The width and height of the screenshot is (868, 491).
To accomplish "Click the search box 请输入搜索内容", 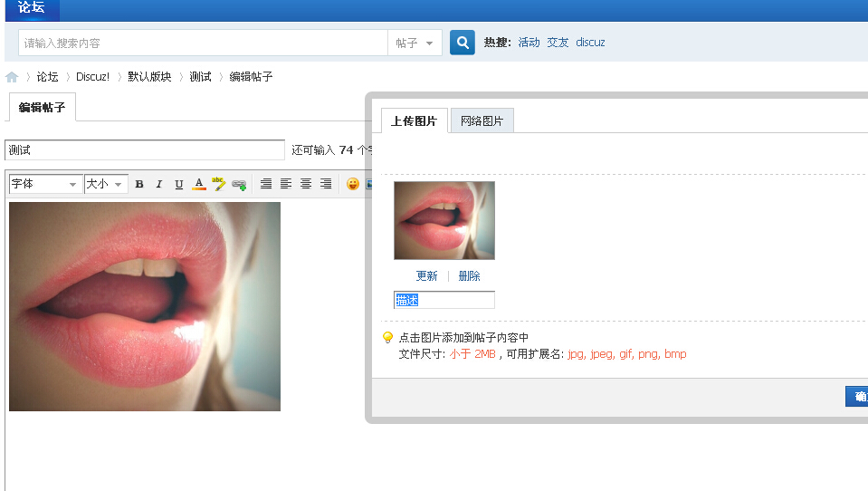I will (203, 43).
